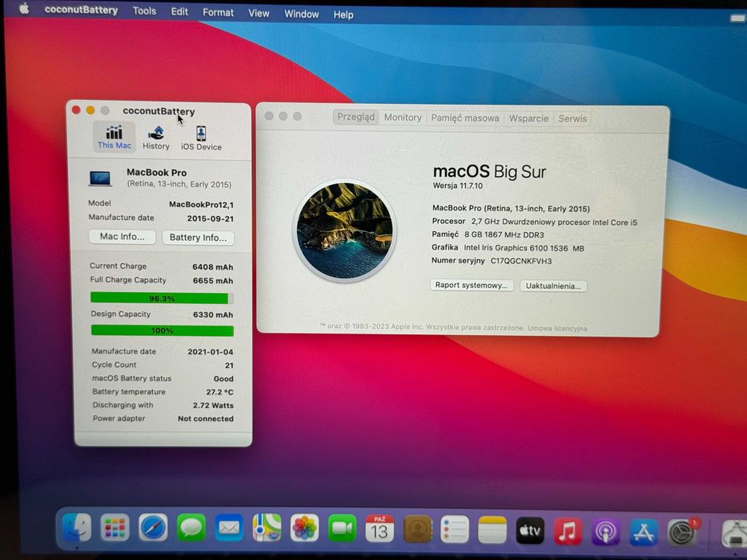Open the Edit menu
Image resolution: width=747 pixels, height=560 pixels.
coord(179,12)
